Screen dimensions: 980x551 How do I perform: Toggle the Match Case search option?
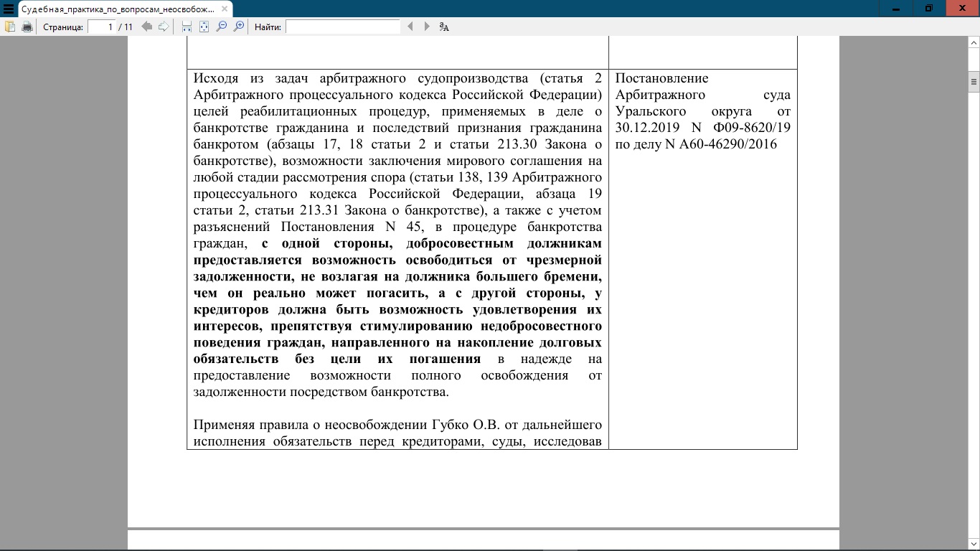444,27
